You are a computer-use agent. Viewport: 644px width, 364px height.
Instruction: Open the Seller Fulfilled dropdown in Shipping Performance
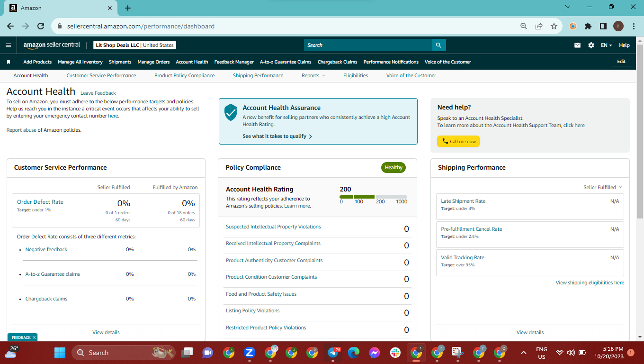[x=603, y=187]
